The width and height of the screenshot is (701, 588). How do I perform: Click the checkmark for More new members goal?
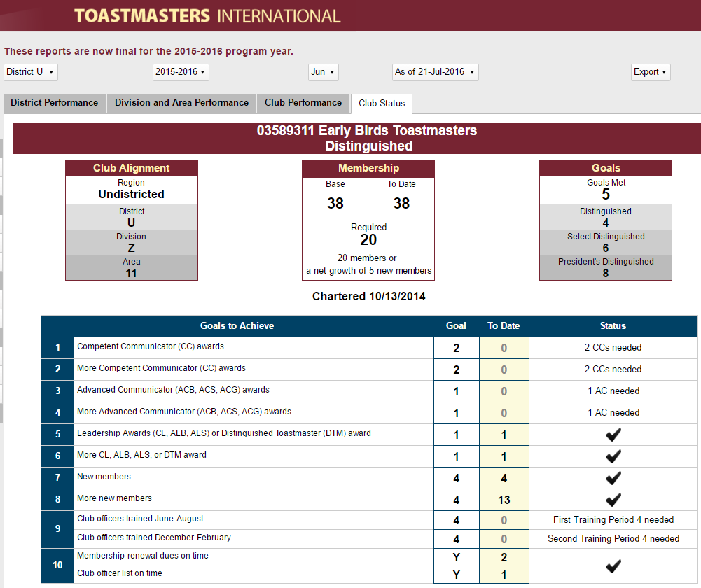(x=613, y=500)
